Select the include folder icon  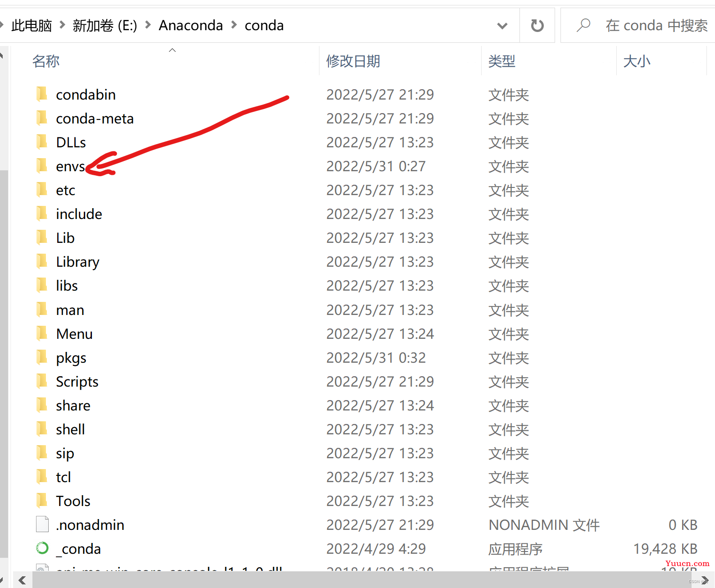point(41,214)
